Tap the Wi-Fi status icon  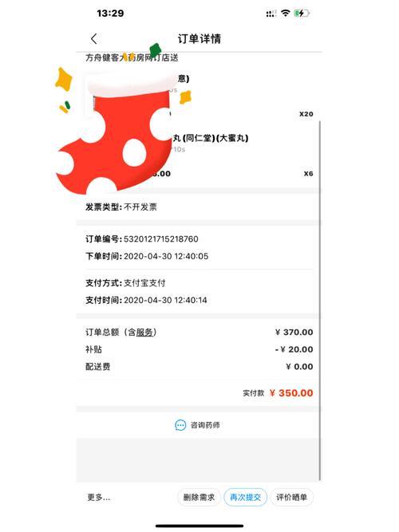point(285,13)
